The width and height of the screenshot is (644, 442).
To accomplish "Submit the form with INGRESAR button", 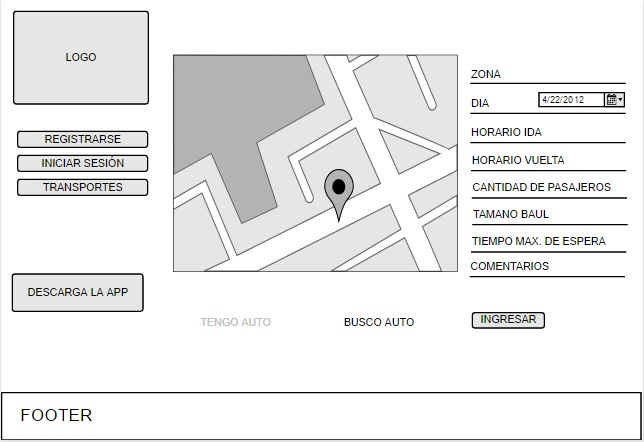I will [x=508, y=320].
